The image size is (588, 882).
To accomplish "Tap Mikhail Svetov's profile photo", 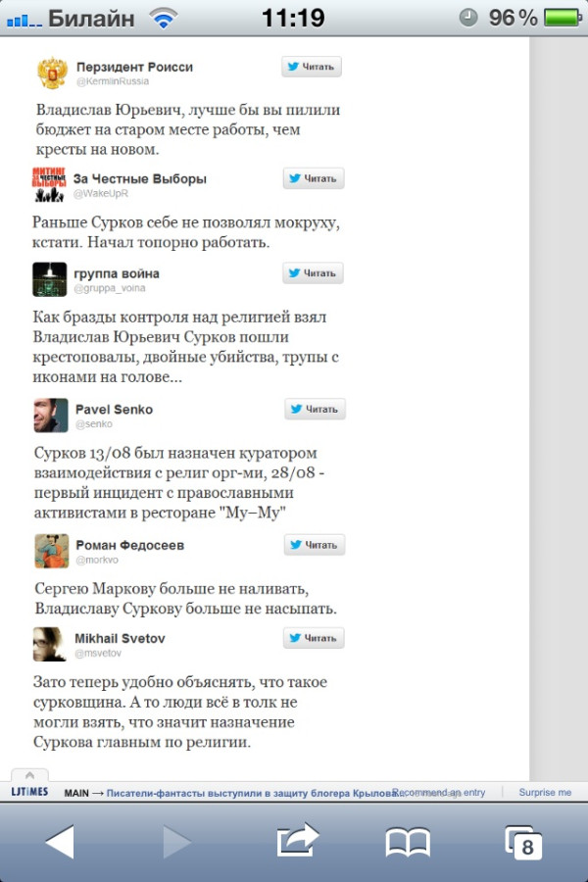I will coord(50,644).
